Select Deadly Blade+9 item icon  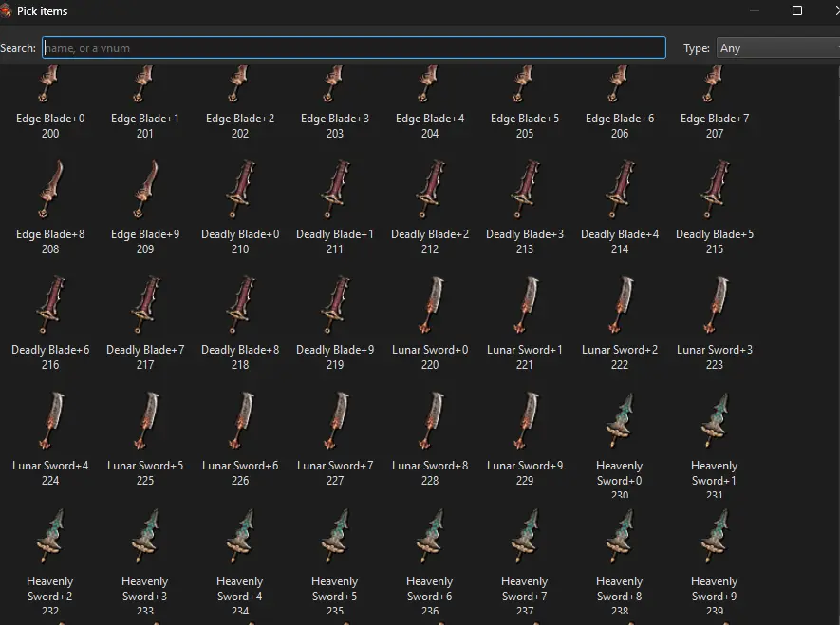pyautogui.click(x=335, y=305)
